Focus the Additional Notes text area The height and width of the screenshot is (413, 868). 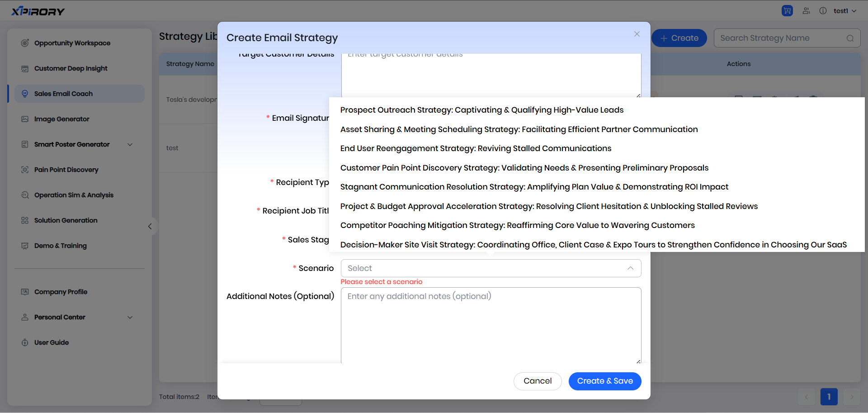pos(491,326)
